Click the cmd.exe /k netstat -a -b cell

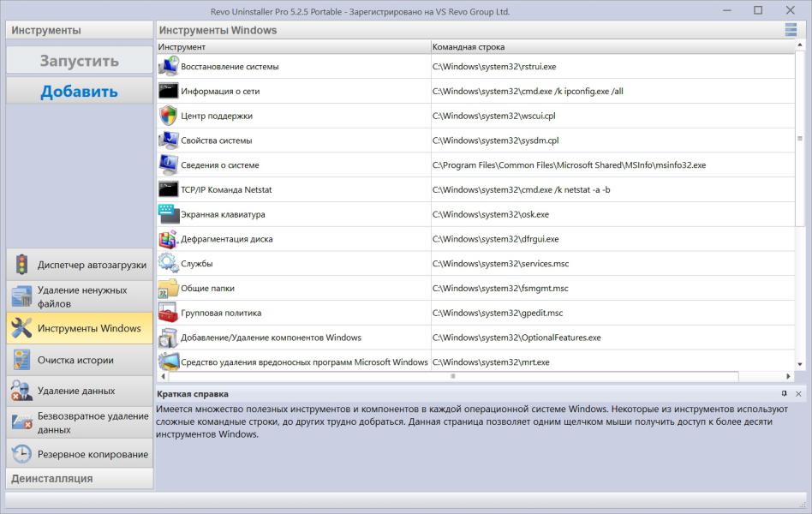[613, 189]
